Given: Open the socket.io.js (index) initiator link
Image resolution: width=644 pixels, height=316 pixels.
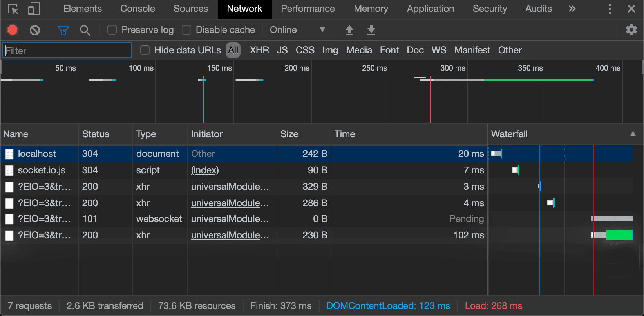Looking at the screenshot, I should click(205, 170).
